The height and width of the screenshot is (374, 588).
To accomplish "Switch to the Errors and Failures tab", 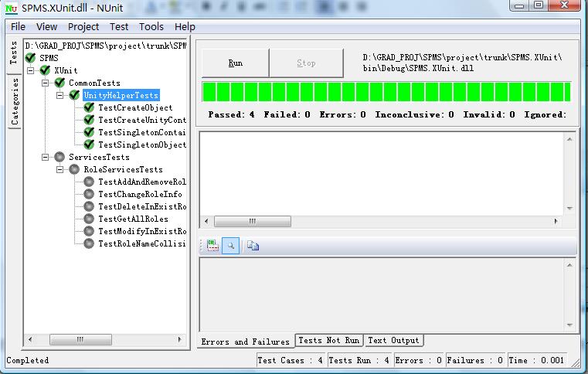I will pyautogui.click(x=245, y=342).
